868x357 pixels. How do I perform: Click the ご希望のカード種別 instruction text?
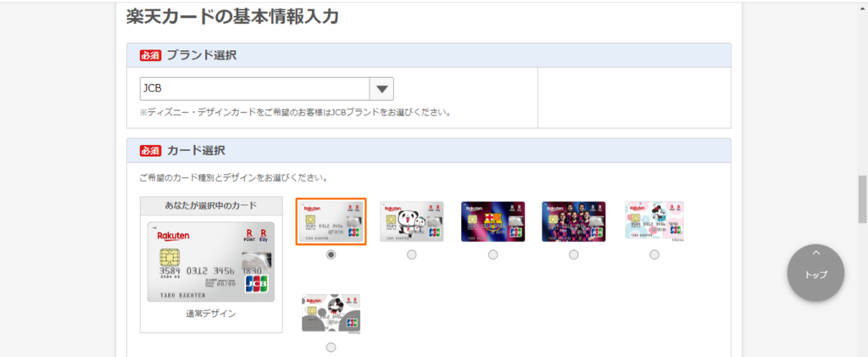233,179
